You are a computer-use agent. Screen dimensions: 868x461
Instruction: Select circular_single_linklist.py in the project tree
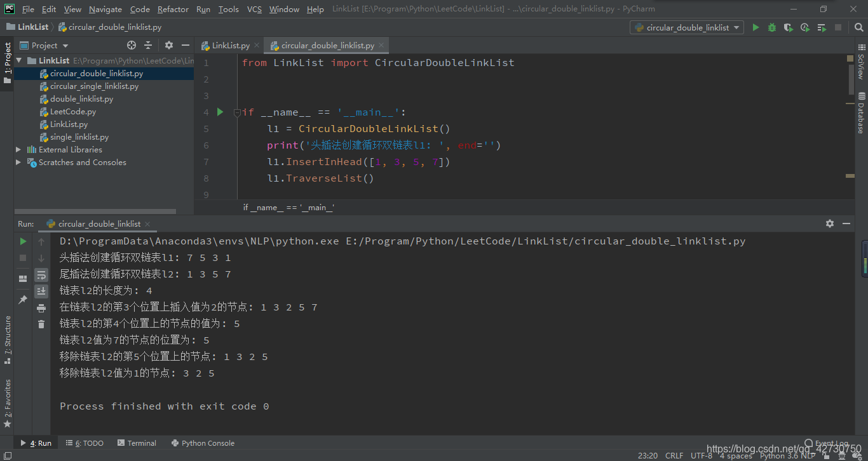94,86
